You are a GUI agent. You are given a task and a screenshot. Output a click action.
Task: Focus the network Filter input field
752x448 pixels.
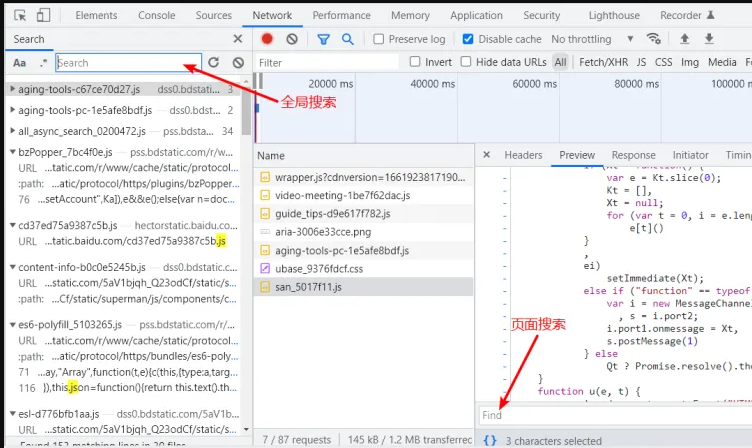[x=327, y=62]
